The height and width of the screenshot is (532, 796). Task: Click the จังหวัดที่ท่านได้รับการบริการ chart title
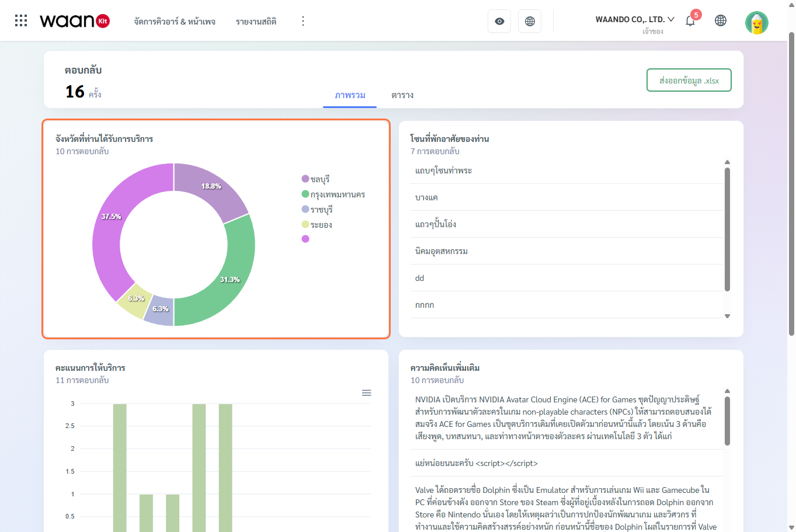[104, 139]
